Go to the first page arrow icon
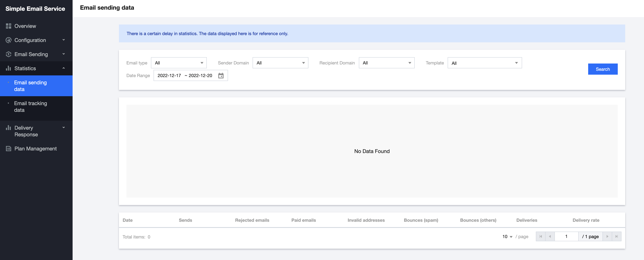 (541, 237)
